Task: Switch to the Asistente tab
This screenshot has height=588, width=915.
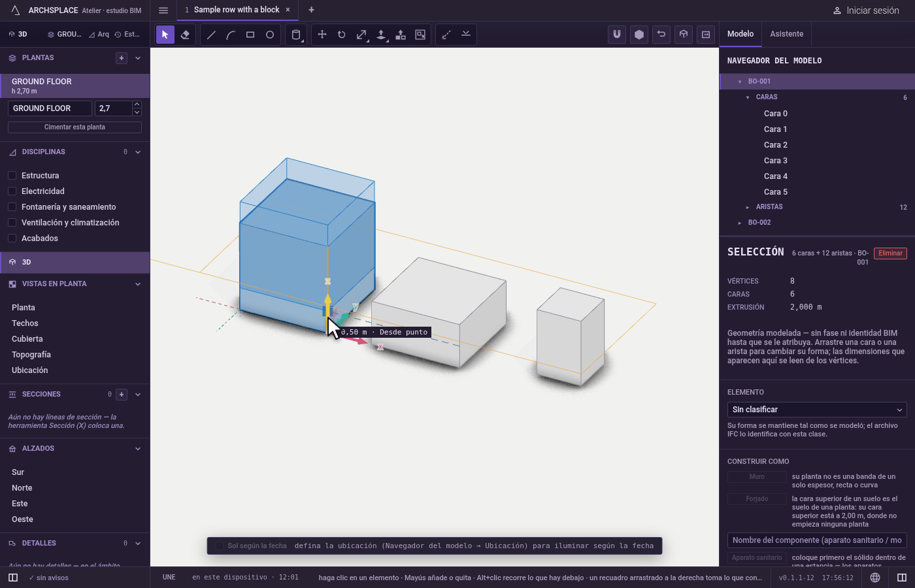Action: point(787,34)
